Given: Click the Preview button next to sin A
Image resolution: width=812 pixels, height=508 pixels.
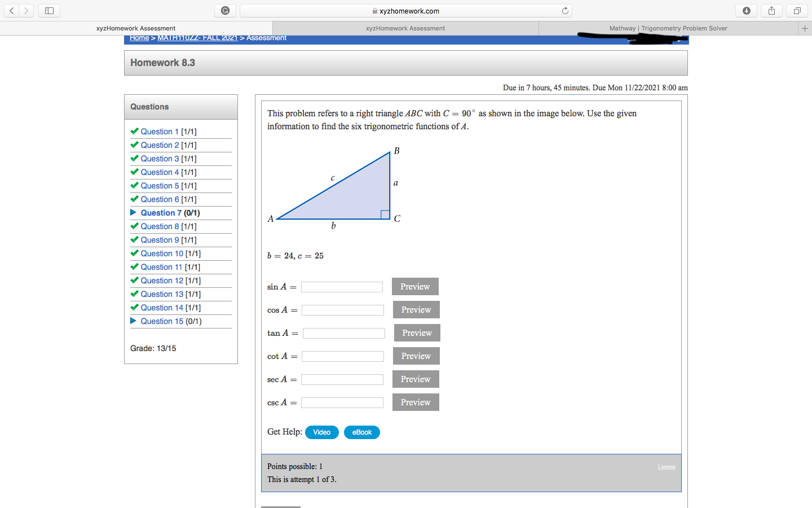Looking at the screenshot, I should 415,286.
